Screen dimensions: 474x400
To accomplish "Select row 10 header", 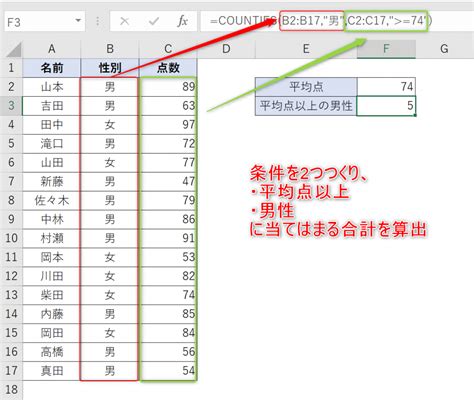I will (11, 238).
